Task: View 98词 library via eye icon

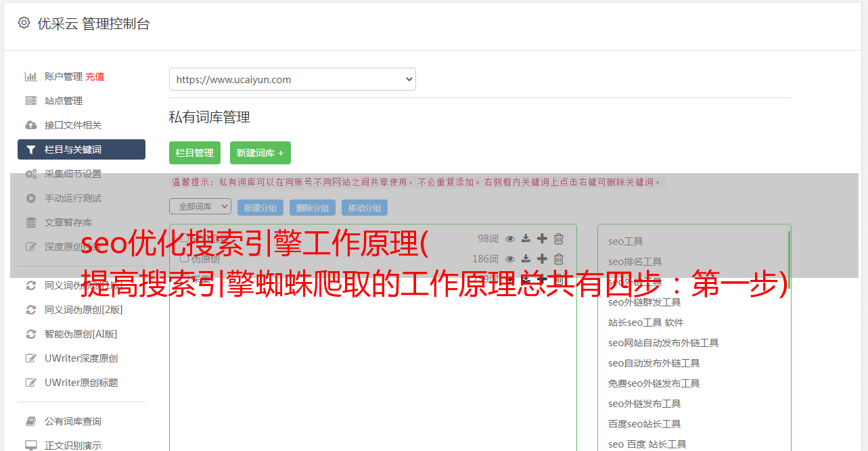Action: (x=510, y=239)
